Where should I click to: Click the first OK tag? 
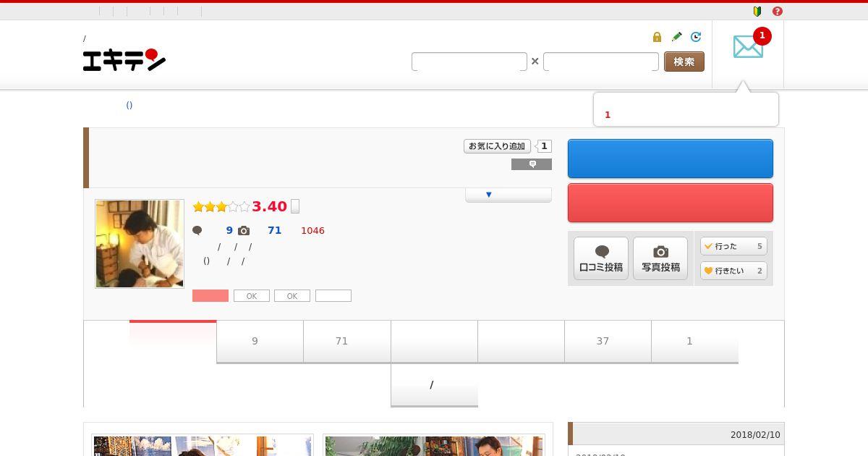pos(252,296)
